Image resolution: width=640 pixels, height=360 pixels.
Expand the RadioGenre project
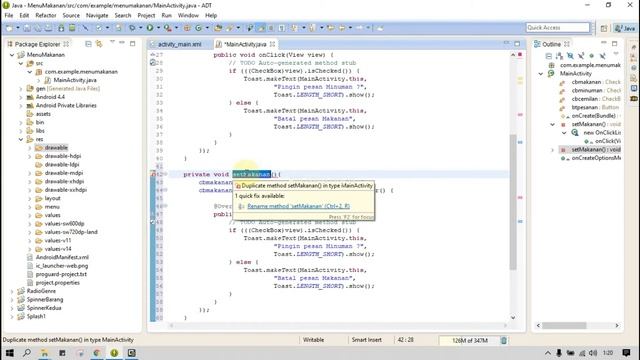(x=12, y=291)
